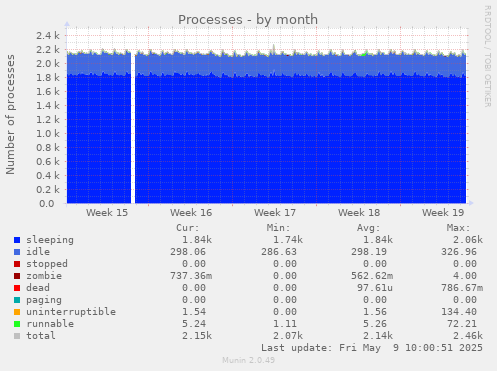This screenshot has width=497, height=371.
Task: Click the uninterruptible legend color swatch
Action: point(17,312)
